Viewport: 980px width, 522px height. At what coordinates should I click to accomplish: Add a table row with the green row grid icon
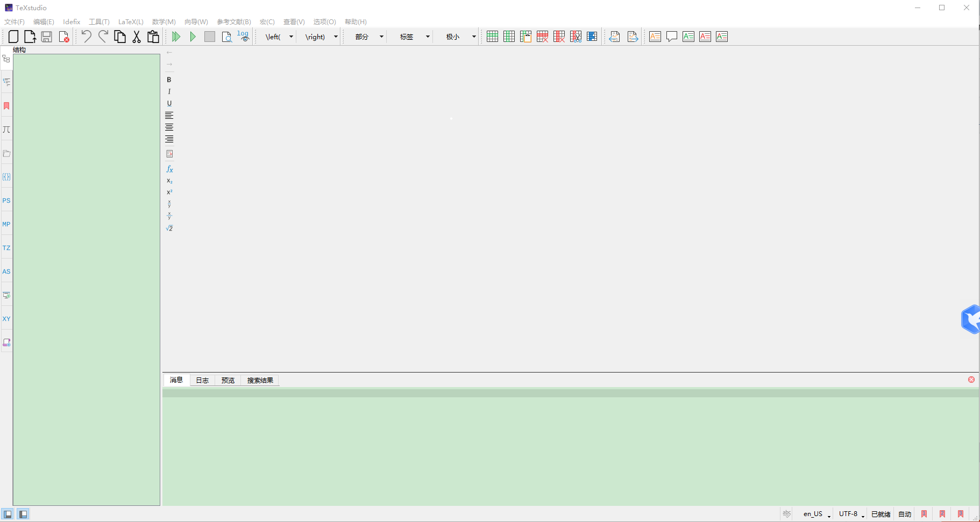coord(492,37)
